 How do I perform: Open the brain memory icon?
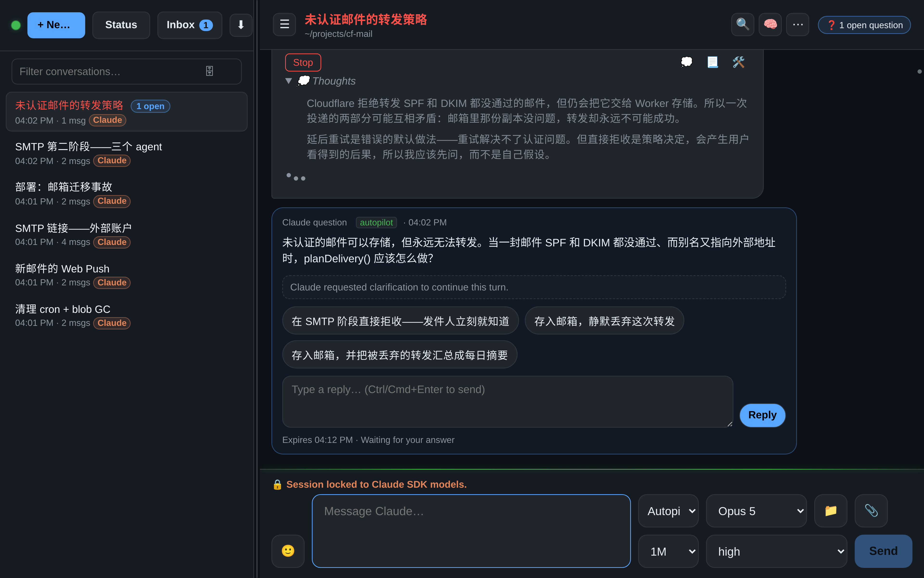pyautogui.click(x=770, y=25)
